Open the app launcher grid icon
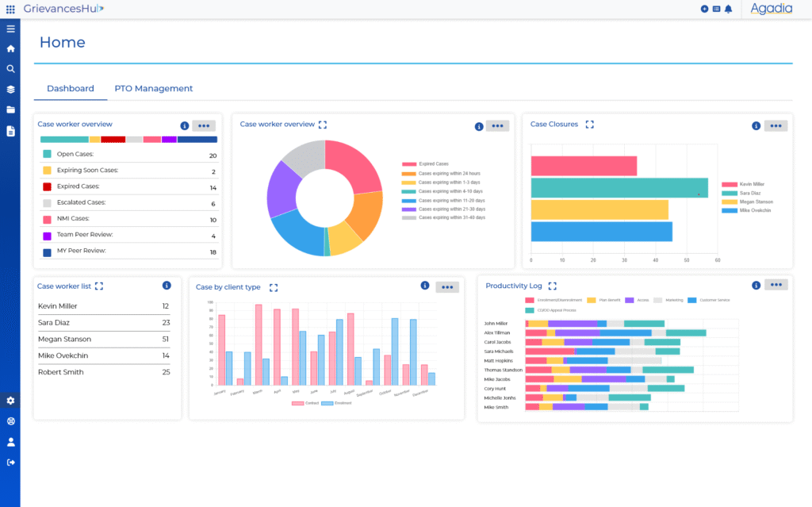 (x=10, y=9)
